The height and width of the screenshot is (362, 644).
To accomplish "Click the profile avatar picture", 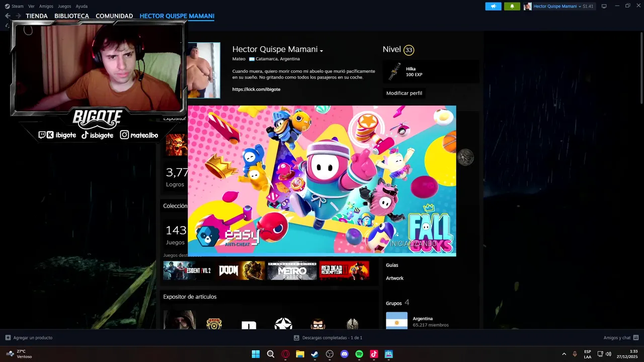I will (204, 70).
